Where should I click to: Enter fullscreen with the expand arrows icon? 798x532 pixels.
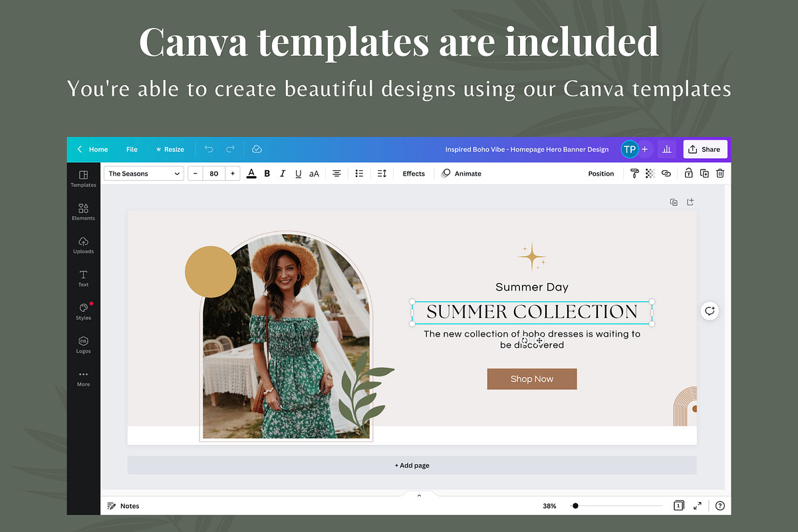698,506
